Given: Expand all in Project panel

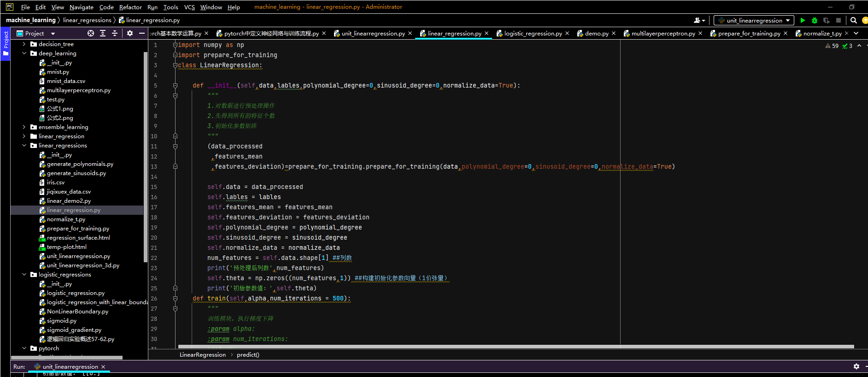Looking at the screenshot, I should click(x=103, y=33).
